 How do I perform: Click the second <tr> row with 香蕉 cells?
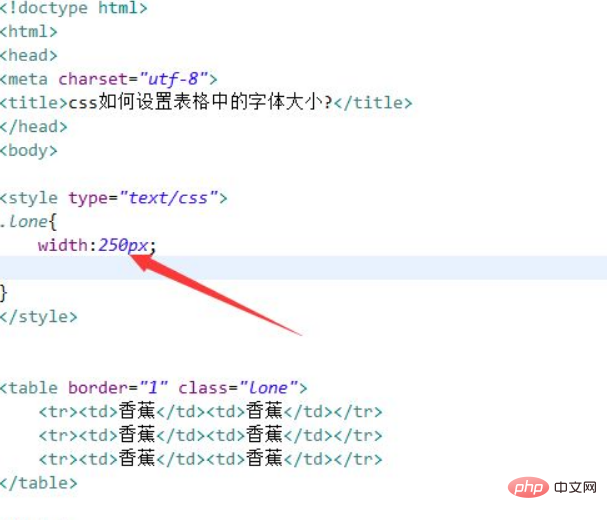click(x=210, y=435)
